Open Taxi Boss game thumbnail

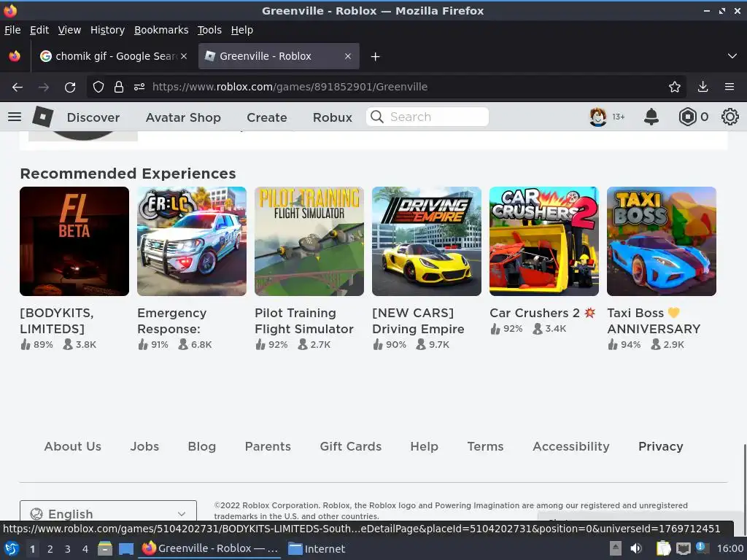662,241
